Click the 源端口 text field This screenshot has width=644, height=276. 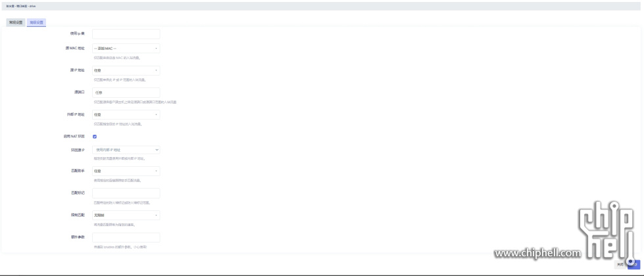point(126,93)
